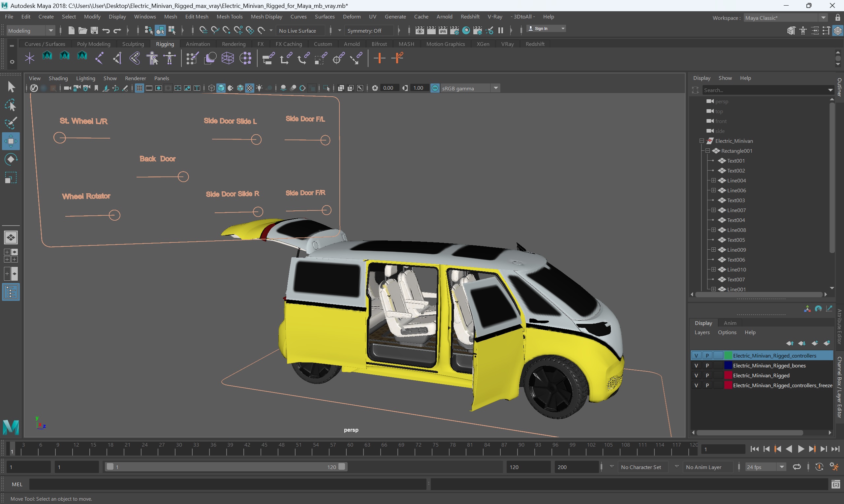Go to the start of playback range

click(754, 449)
